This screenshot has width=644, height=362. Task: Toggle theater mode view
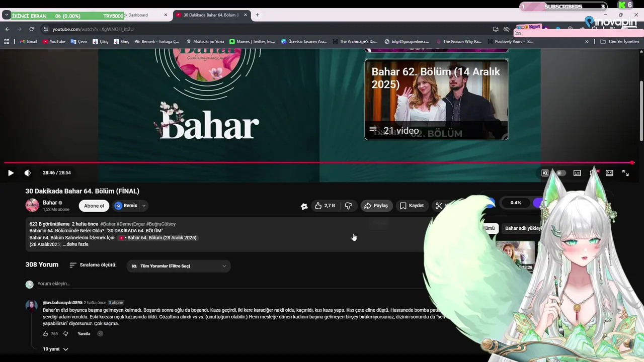point(609,173)
